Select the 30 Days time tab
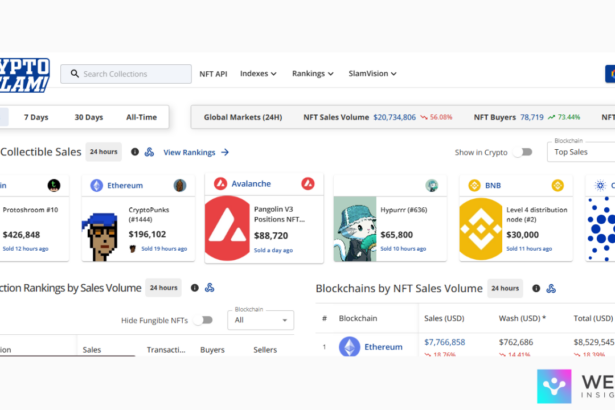This screenshot has width=615, height=410. (88, 117)
